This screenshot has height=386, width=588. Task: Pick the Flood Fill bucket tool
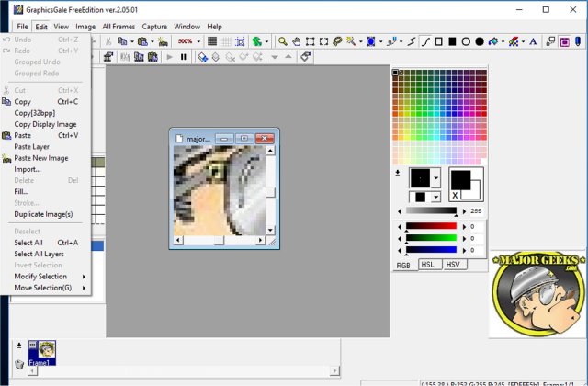tap(494, 41)
